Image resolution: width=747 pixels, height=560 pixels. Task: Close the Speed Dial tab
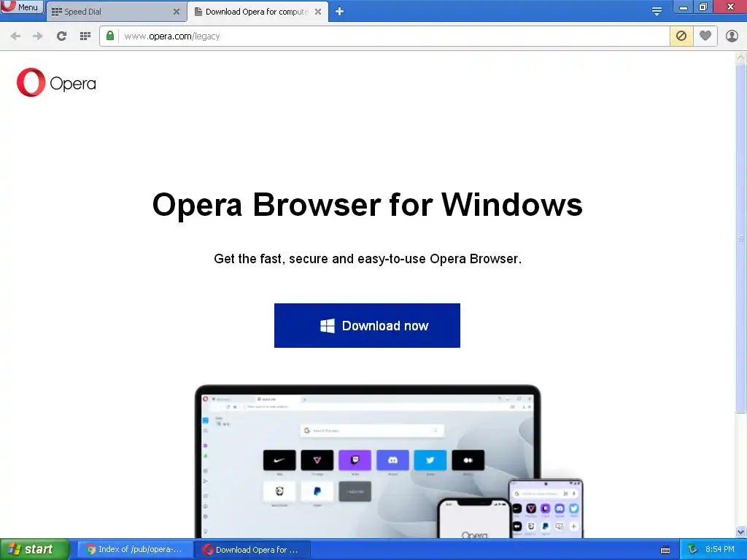click(x=177, y=12)
